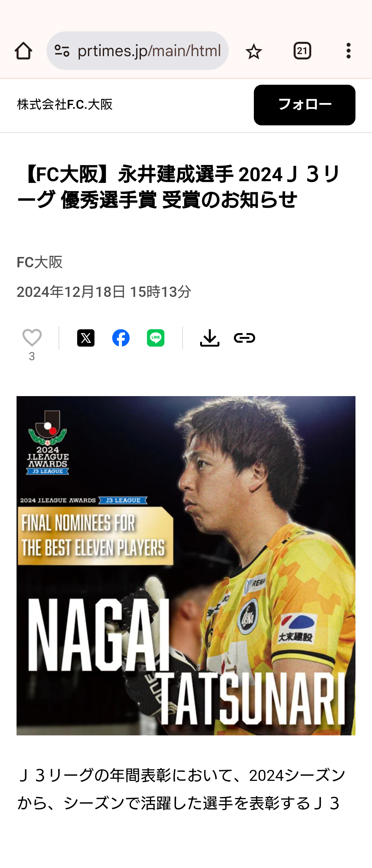Open the 株式会社F.C.大阪 company page

65,104
